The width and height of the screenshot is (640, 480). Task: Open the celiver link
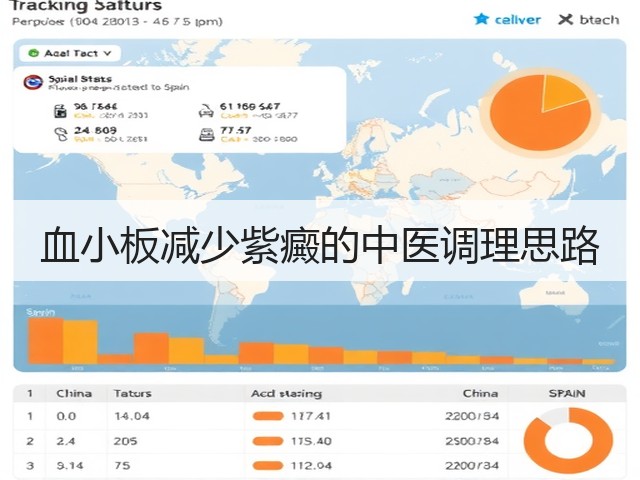517,19
